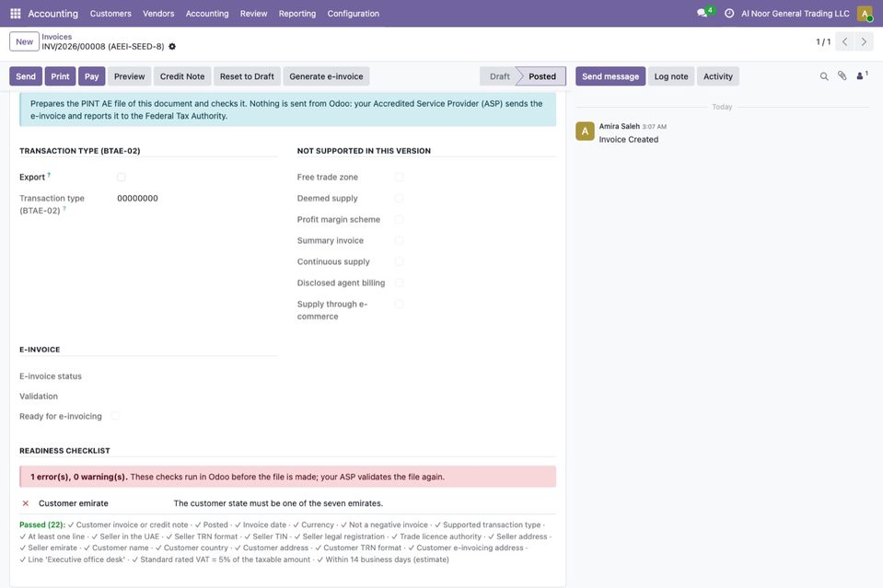Viewport: 883px width, 588px height.
Task: Click Activity button in chatter
Action: [718, 76]
